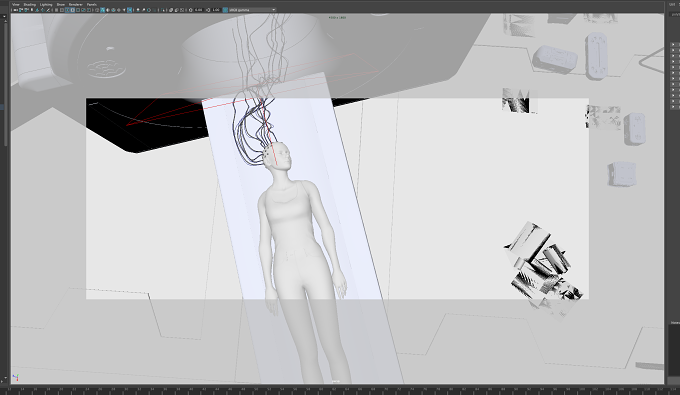The height and width of the screenshot is (395, 680).
Task: Click the Motion Blur icon
Action: click(144, 10)
